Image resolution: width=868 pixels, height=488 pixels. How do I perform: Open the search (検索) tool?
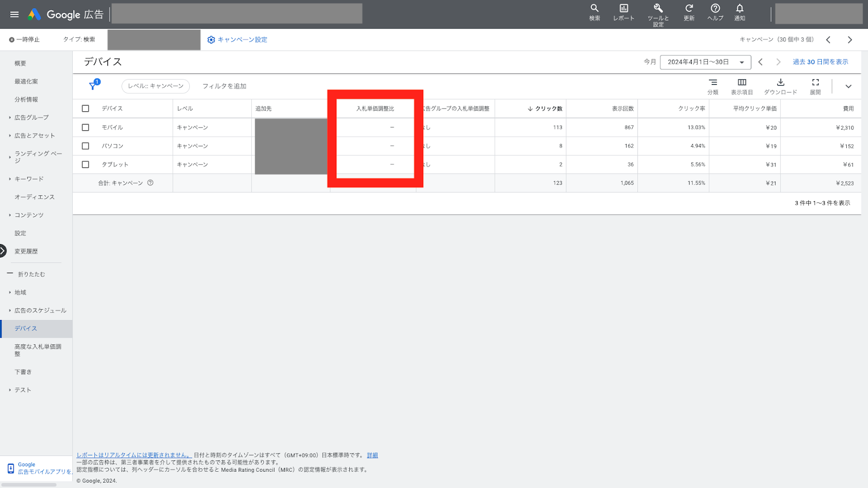pos(595,12)
